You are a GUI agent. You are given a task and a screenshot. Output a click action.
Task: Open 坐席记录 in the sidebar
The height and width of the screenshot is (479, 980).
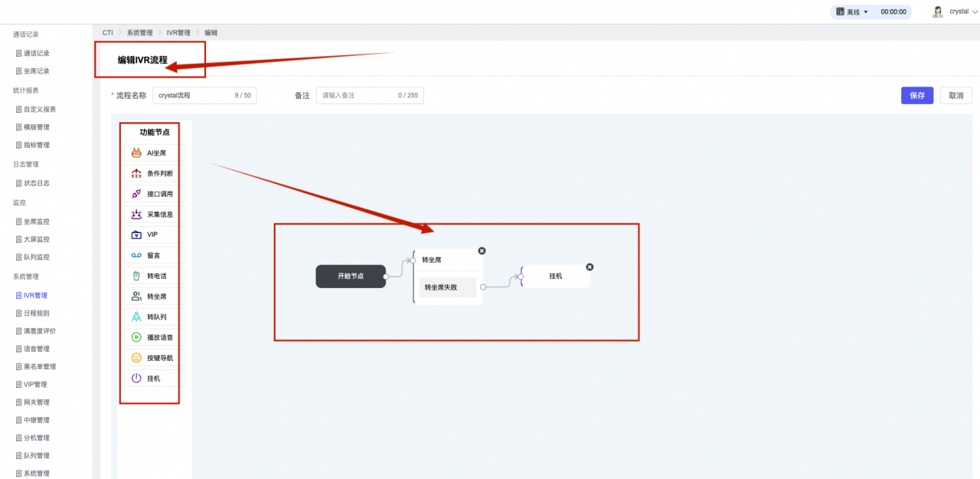36,71
